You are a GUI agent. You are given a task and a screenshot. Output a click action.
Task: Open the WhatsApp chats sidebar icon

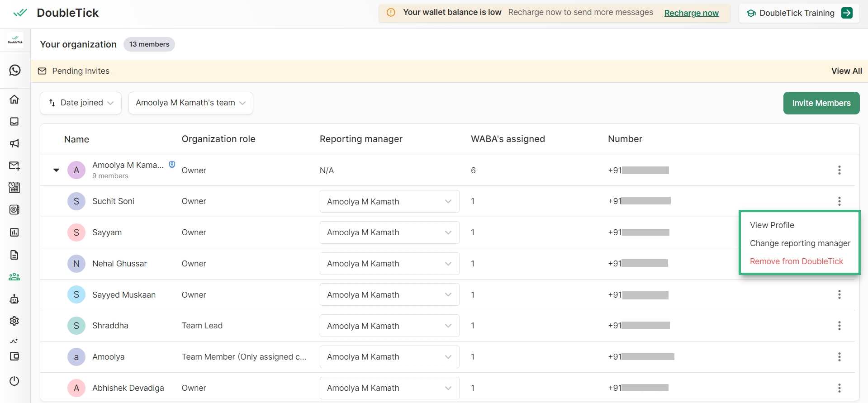tap(15, 70)
